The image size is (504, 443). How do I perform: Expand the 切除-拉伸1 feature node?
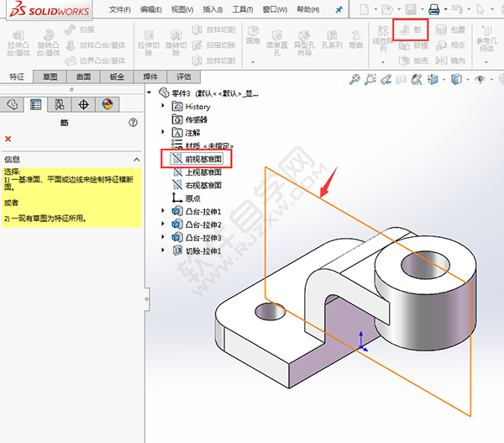click(x=163, y=250)
